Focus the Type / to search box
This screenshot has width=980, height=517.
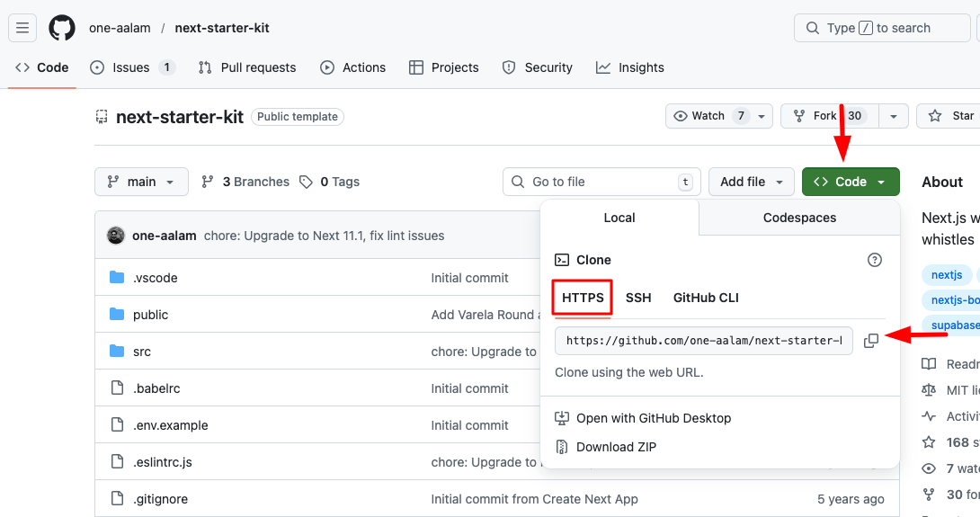tap(882, 28)
